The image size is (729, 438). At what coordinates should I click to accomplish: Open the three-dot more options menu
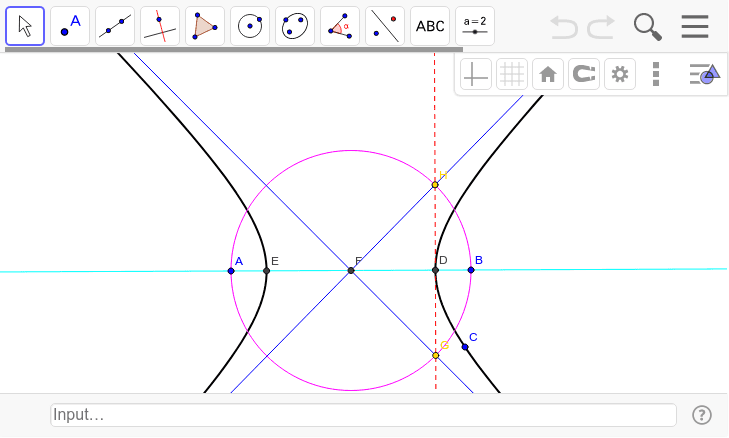coord(656,74)
